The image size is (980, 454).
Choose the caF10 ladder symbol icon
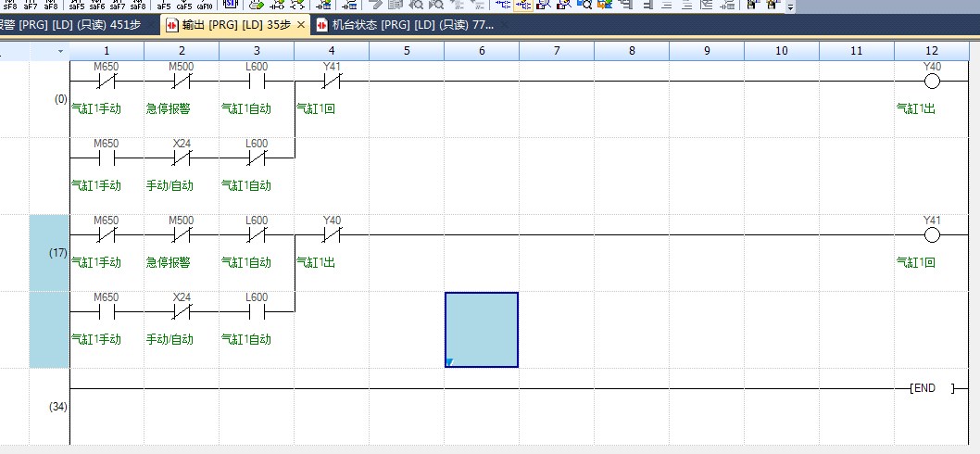point(205,5)
